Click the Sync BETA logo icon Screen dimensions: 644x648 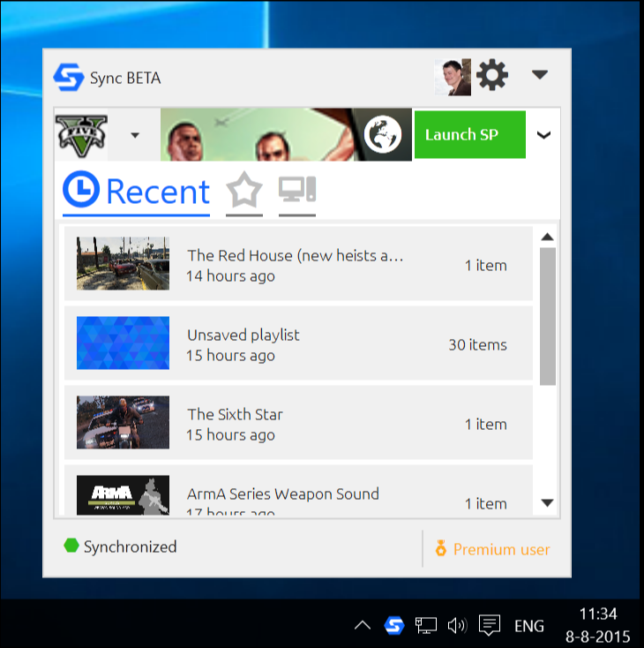(x=68, y=78)
